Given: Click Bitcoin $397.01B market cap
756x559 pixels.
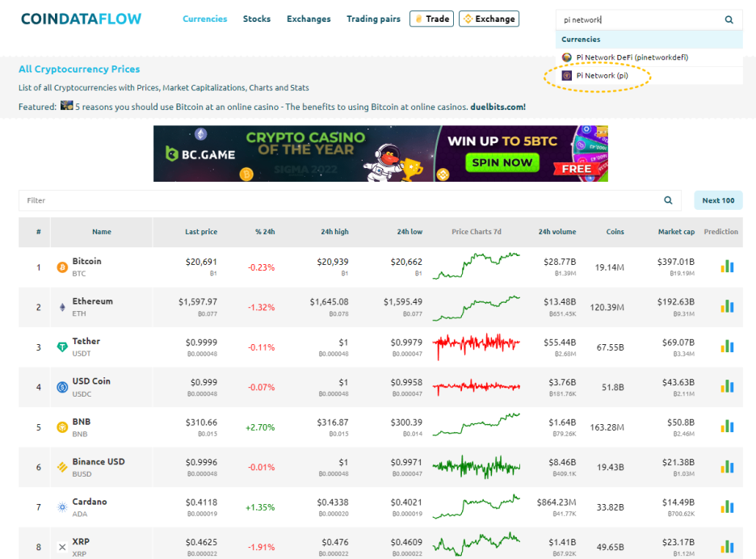Looking at the screenshot, I should click(x=676, y=262).
